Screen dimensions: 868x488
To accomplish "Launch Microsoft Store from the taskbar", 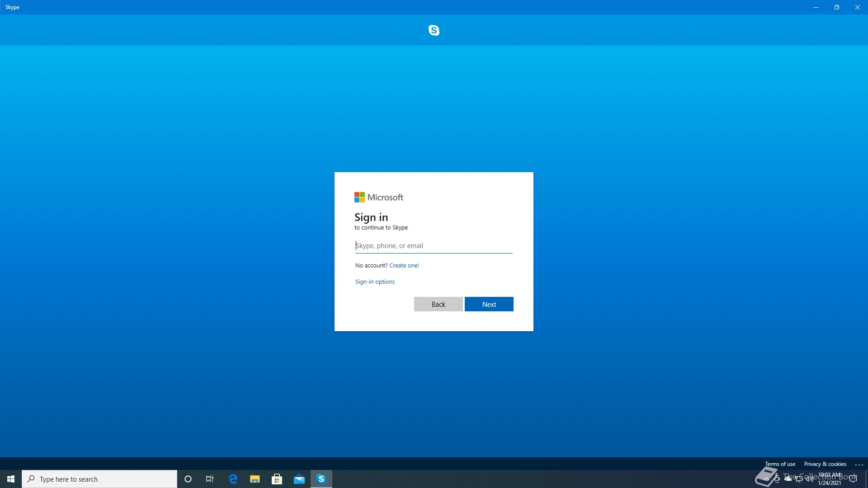I will 277,479.
